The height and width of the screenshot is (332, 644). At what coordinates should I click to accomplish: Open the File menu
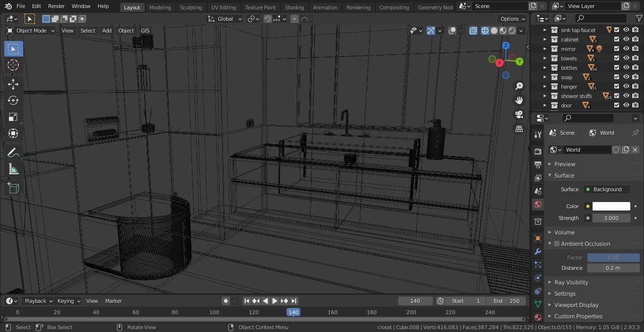pos(21,6)
